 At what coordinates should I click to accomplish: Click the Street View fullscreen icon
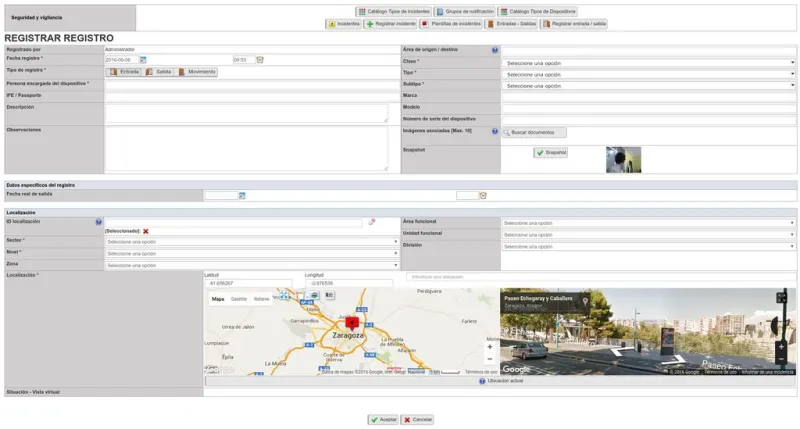[x=781, y=298]
